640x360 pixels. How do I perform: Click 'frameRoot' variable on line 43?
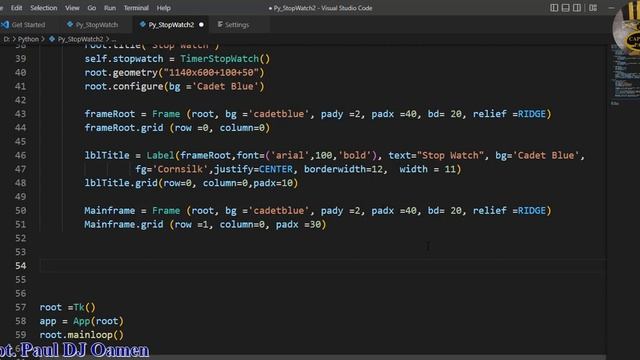pos(109,114)
